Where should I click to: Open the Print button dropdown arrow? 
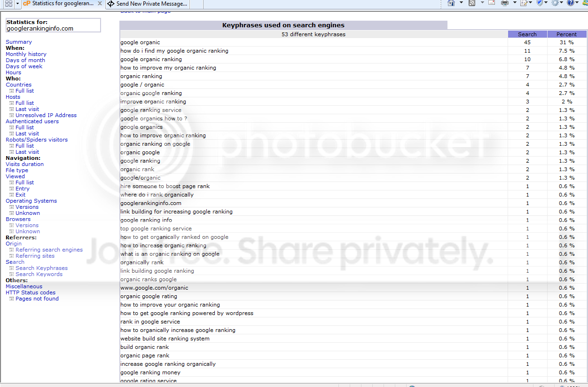coord(514,3)
